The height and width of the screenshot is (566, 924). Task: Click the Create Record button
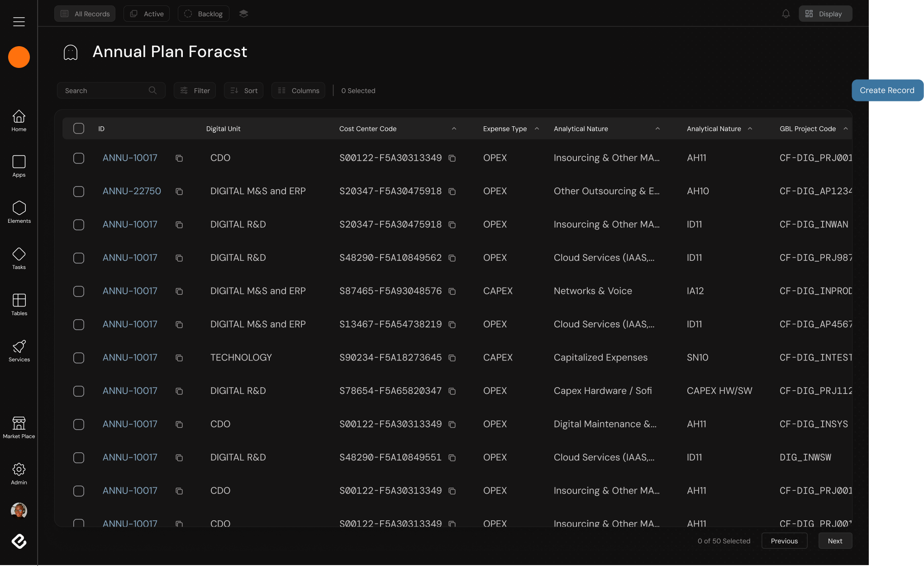pyautogui.click(x=886, y=90)
